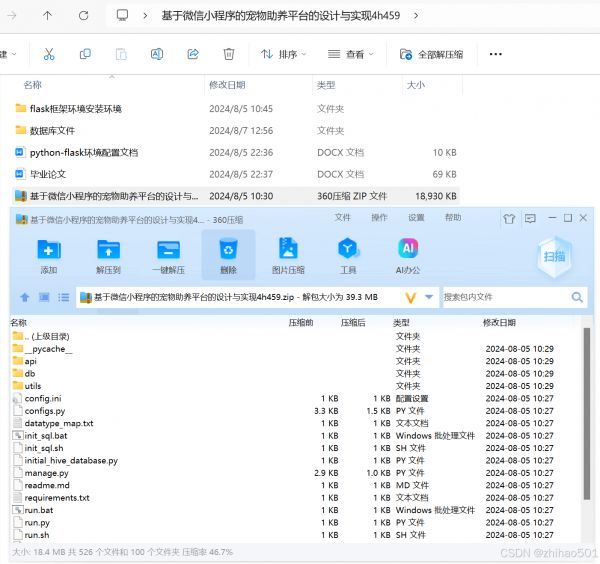The image size is (600, 564).
Task: Select the python-flask环境配置文档 file
Action: [x=84, y=153]
